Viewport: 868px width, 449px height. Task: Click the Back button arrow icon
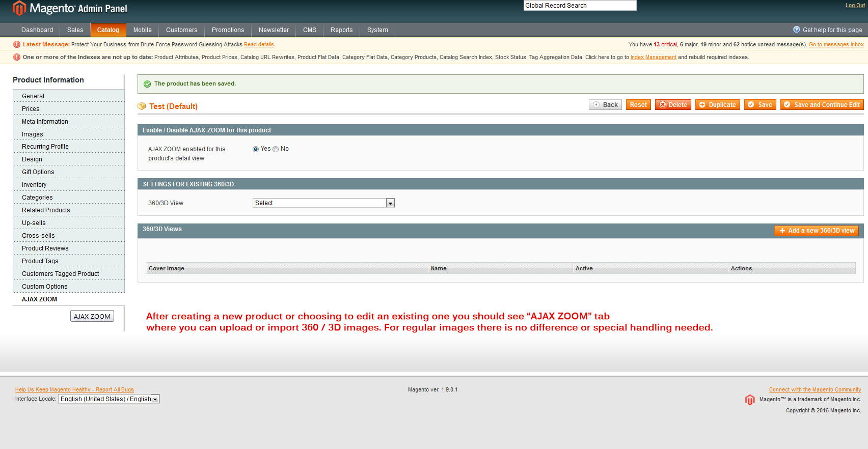pyautogui.click(x=596, y=105)
